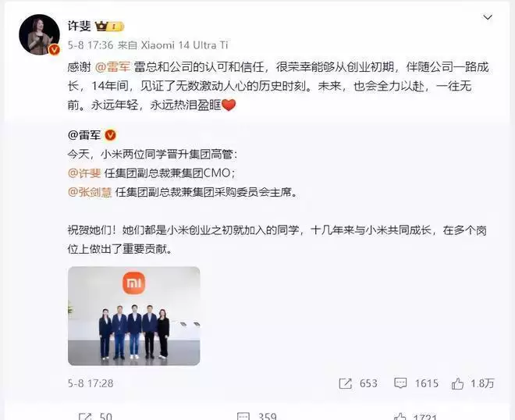View the Xiaomi group photo thumbnail
Image resolution: width=515 pixels, height=420 pixels.
pyautogui.click(x=133, y=316)
